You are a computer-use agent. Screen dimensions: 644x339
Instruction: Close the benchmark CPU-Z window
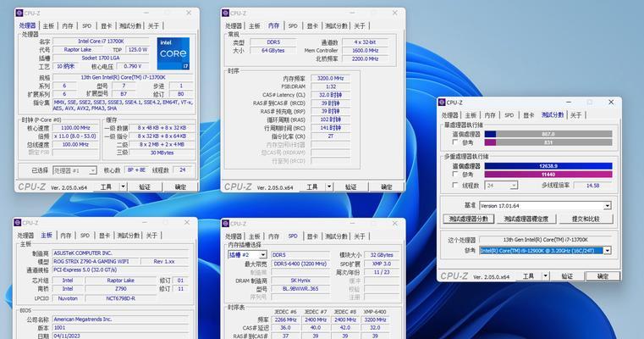pos(611,102)
